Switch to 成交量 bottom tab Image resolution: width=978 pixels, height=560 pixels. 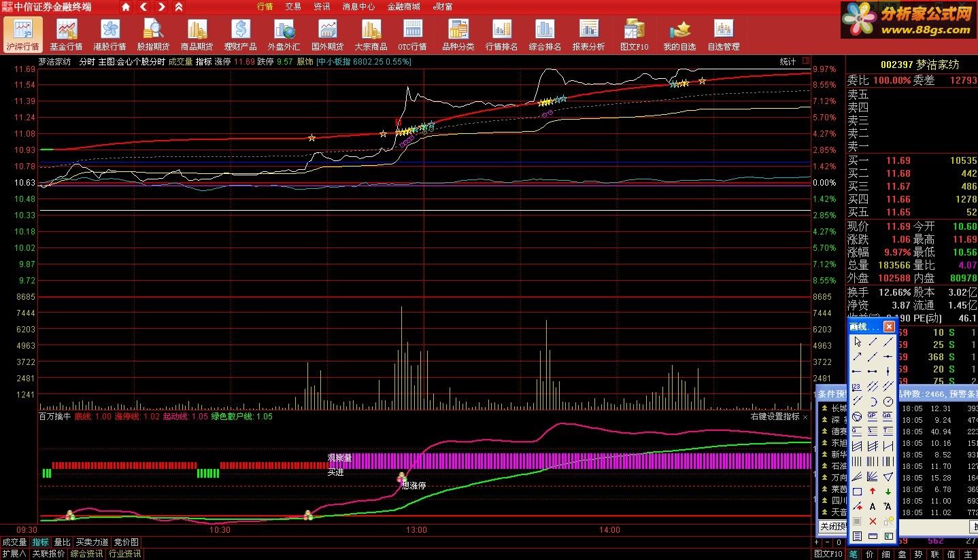click(x=14, y=542)
